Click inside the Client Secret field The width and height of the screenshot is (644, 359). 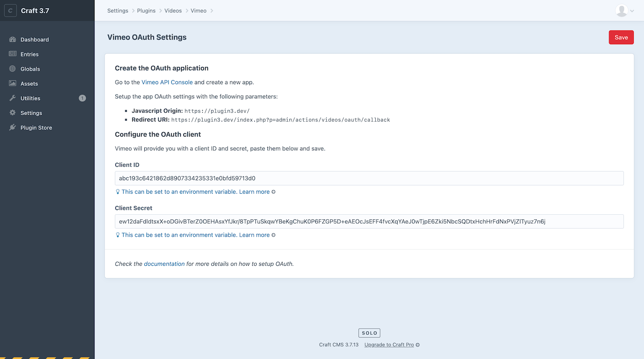click(369, 221)
